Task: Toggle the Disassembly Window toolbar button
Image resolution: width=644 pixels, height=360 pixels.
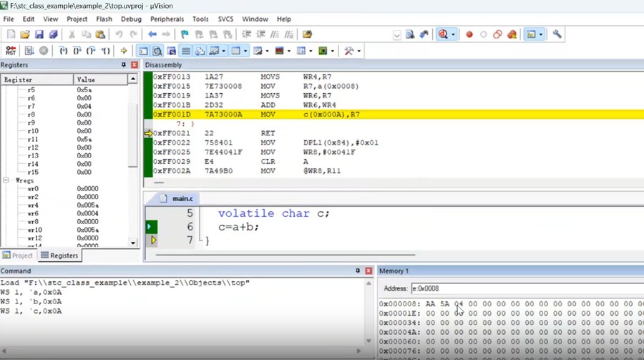Action: click(157, 51)
